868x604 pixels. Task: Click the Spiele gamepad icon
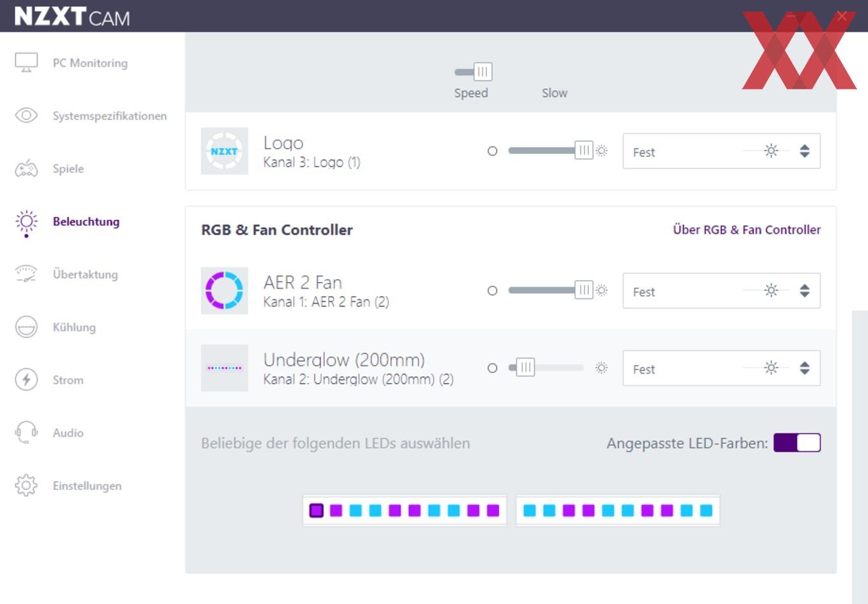pos(26,169)
